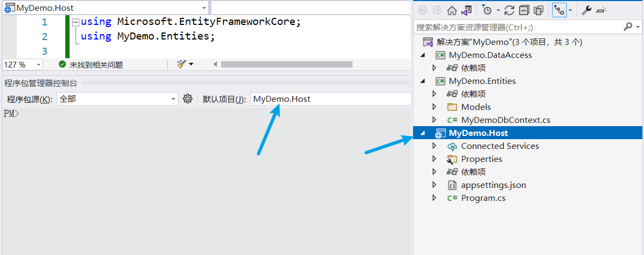
Task: Click the magnifier search icon in Solution Explorer
Action: [628, 27]
